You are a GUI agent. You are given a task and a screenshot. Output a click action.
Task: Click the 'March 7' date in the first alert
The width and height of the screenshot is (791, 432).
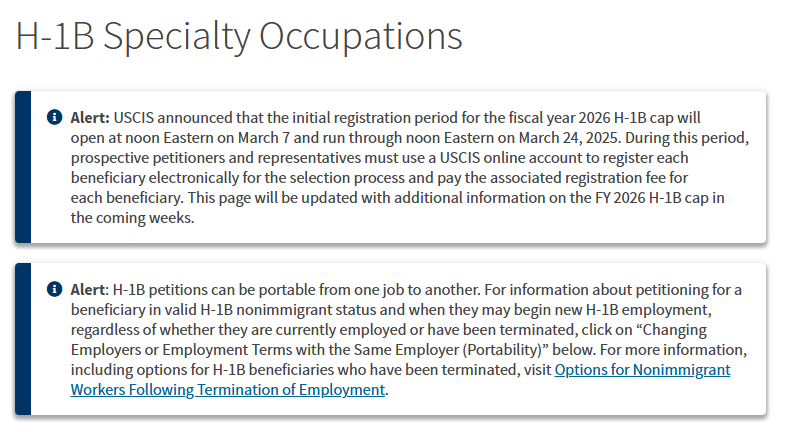[x=263, y=138]
